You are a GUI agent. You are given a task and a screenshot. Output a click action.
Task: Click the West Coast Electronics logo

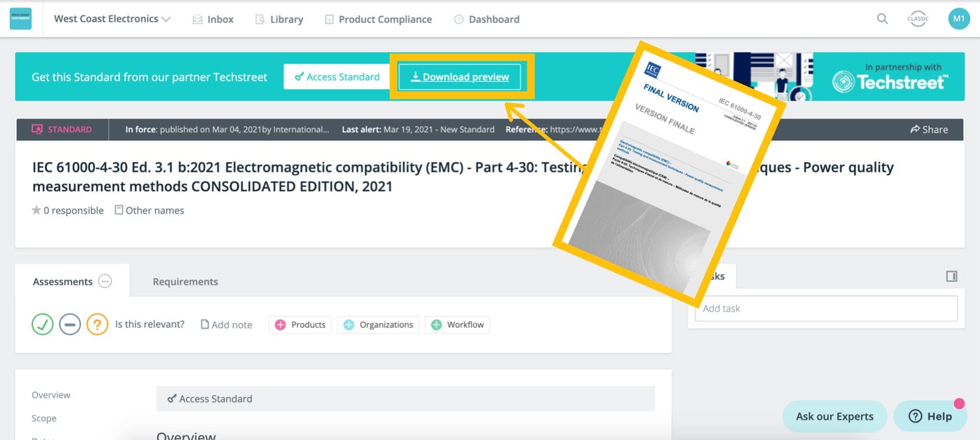click(21, 19)
